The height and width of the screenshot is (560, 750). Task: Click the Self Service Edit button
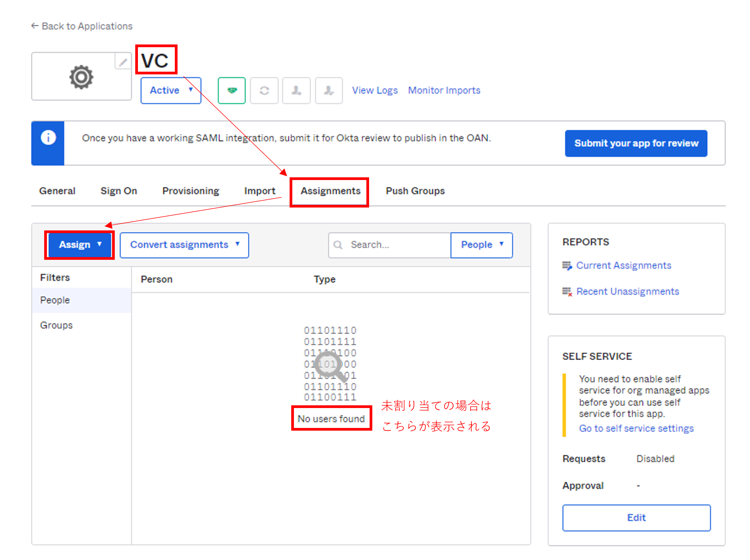click(x=636, y=518)
